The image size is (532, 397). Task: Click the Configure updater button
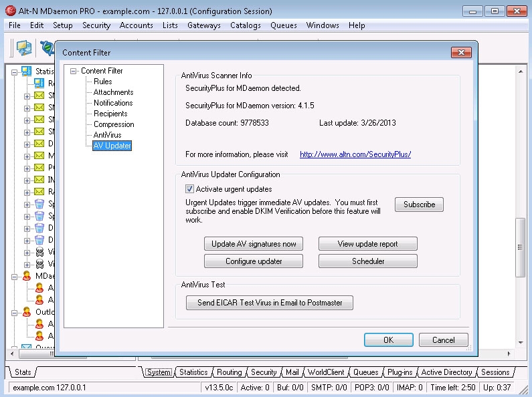(254, 261)
